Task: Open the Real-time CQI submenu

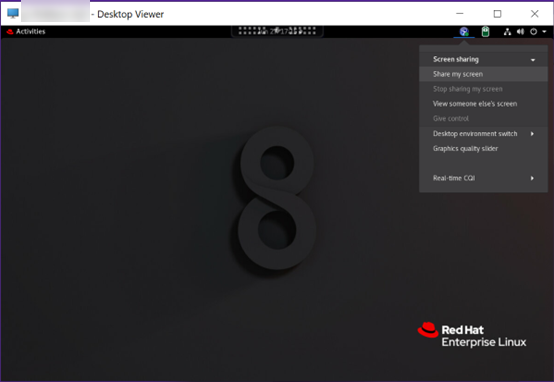Action: 483,178
